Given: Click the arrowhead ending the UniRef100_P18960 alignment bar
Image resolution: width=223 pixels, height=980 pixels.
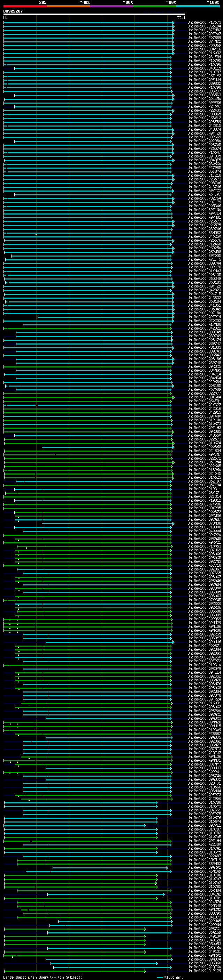Looking at the screenshot, I should [173, 470].
